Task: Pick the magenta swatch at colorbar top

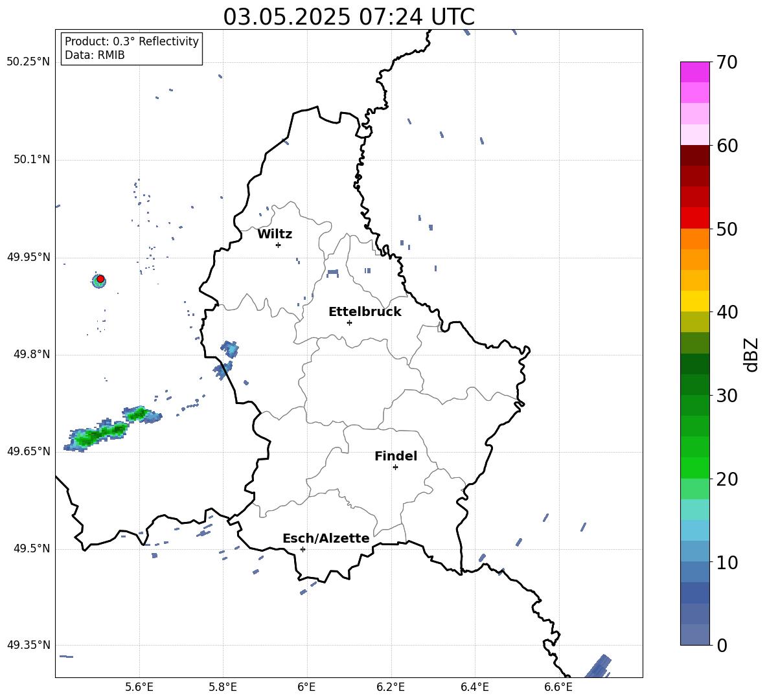Action: [694, 72]
